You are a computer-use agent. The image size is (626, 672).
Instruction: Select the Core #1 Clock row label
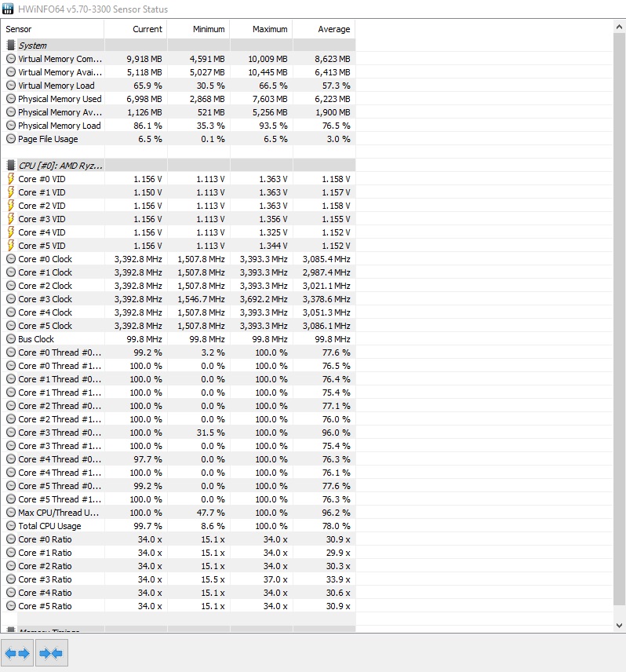click(45, 272)
